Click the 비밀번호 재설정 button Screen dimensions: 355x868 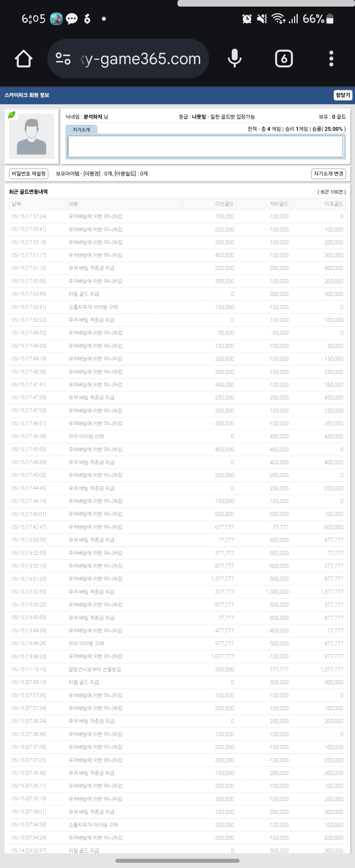coord(29,174)
